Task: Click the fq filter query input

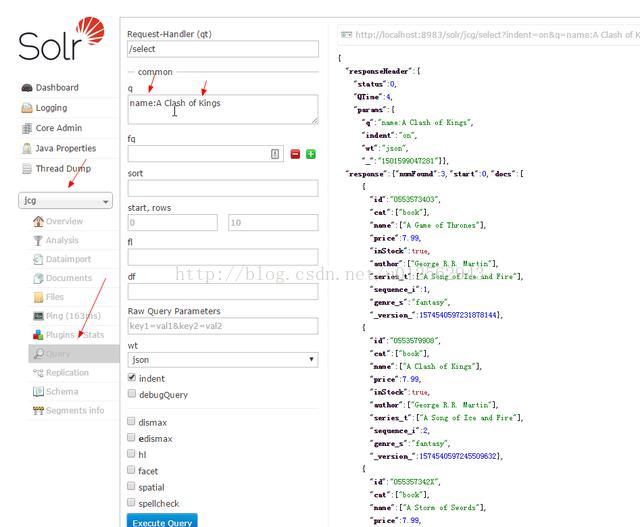Action: click(206, 154)
